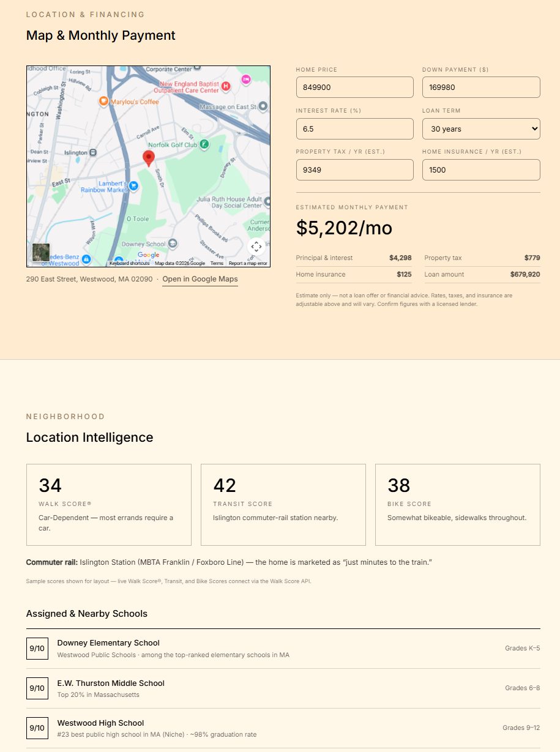The height and width of the screenshot is (752, 560).
Task: Click the Islington train station icon
Action: tap(93, 152)
